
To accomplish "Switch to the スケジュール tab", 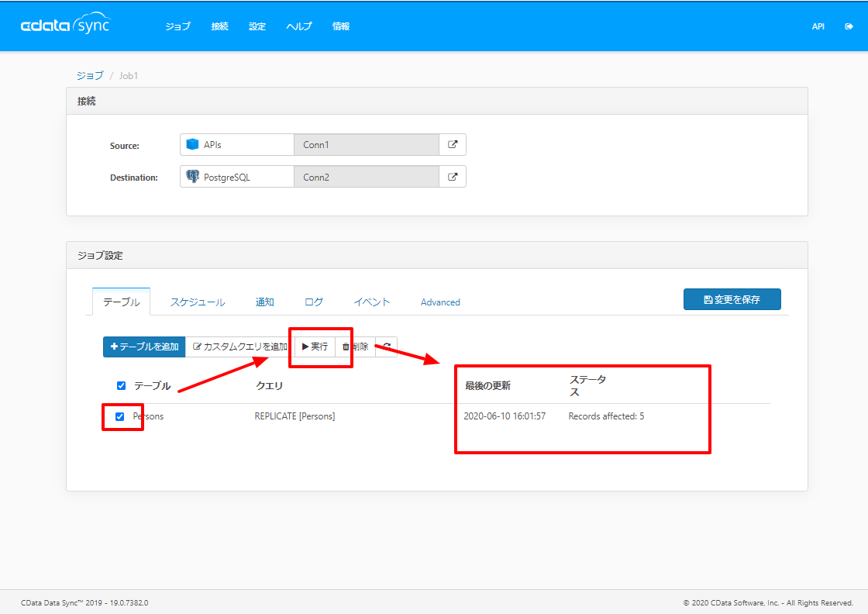I will (x=198, y=302).
